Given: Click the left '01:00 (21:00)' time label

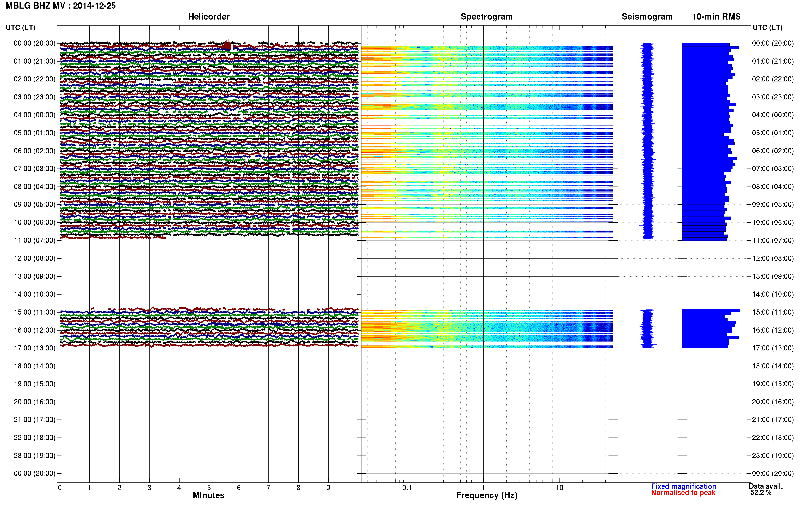Looking at the screenshot, I should tap(35, 61).
